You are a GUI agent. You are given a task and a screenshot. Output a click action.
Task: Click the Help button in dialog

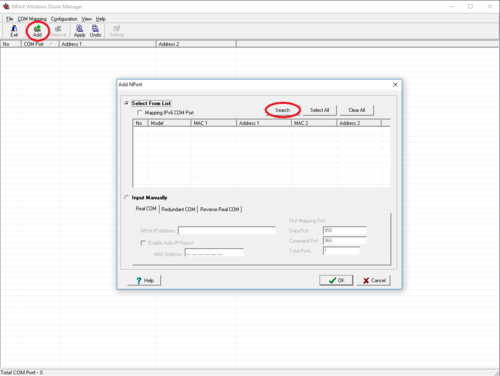pyautogui.click(x=144, y=280)
